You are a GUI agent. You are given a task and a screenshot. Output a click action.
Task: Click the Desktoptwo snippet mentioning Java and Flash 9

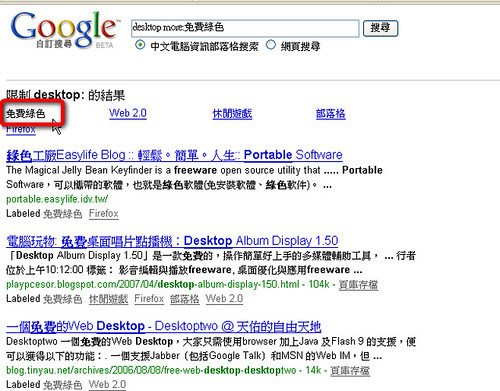tap(211, 349)
